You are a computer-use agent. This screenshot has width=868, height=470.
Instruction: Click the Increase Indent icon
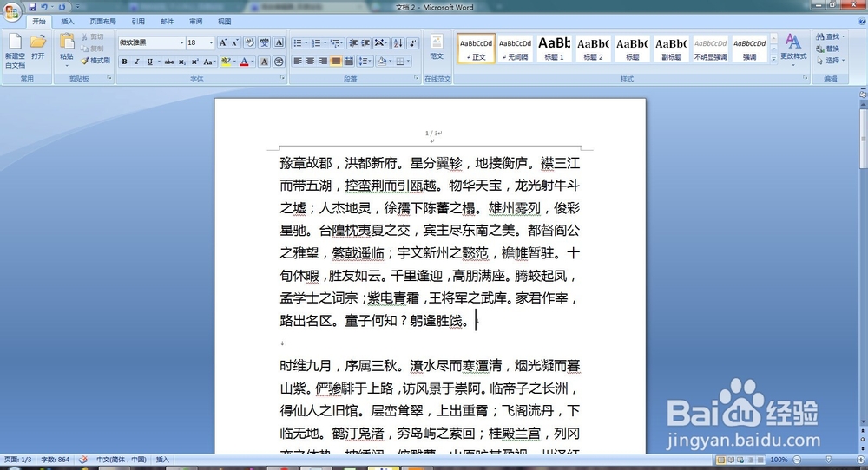pyautogui.click(x=365, y=43)
